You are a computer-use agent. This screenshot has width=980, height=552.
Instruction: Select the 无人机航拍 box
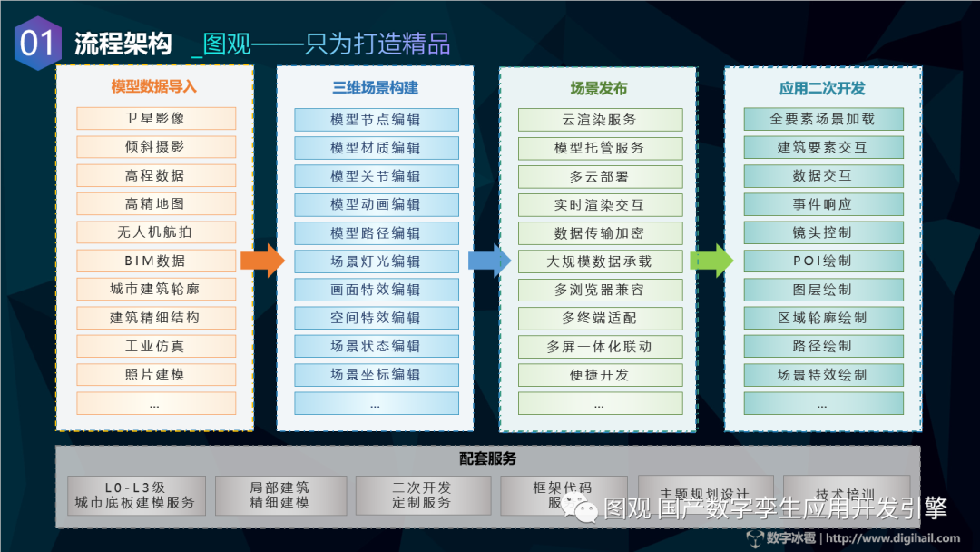pos(156,232)
